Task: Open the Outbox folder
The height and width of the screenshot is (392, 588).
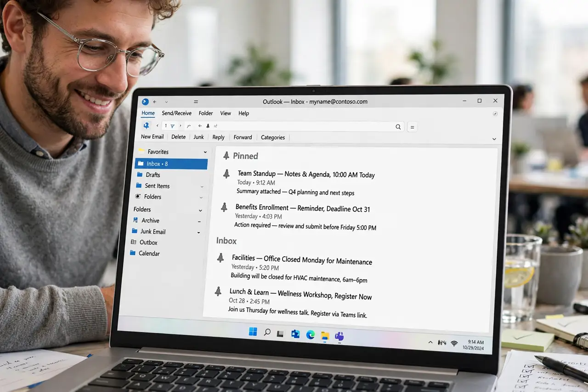Action: click(x=144, y=242)
